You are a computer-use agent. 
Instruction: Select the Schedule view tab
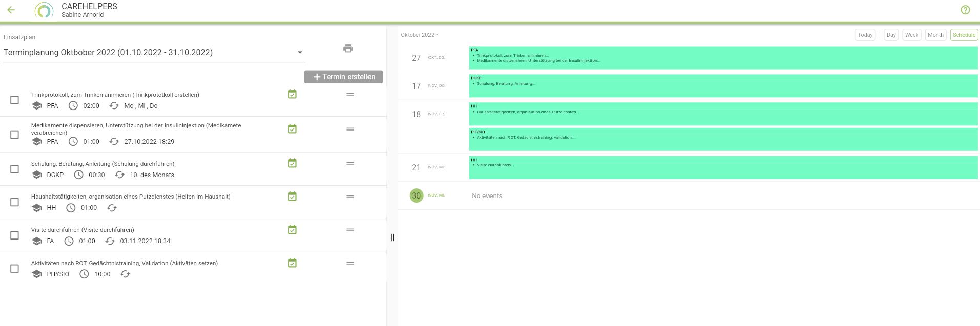click(x=964, y=35)
